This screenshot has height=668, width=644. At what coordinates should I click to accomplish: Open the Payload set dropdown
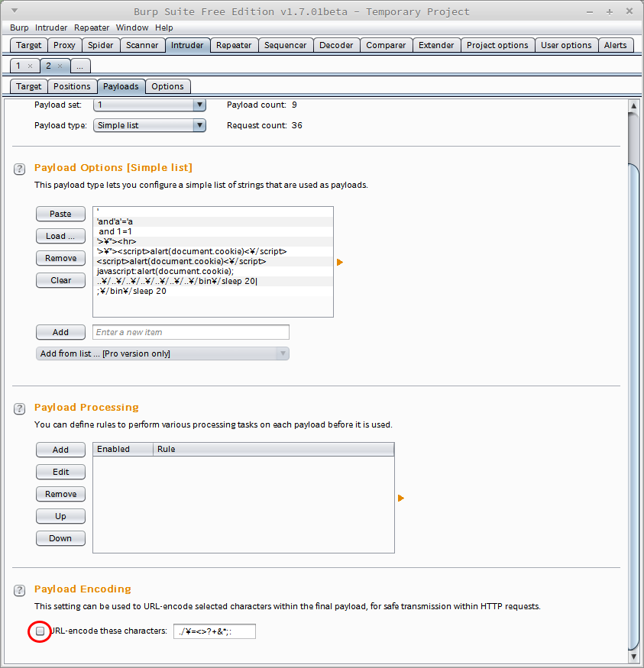pyautogui.click(x=150, y=105)
